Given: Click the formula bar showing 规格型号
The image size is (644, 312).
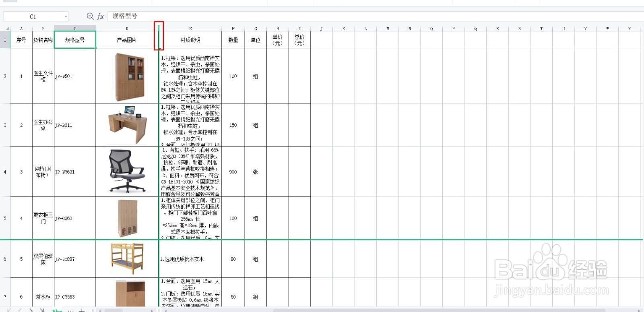Looking at the screenshot, I should (376, 16).
